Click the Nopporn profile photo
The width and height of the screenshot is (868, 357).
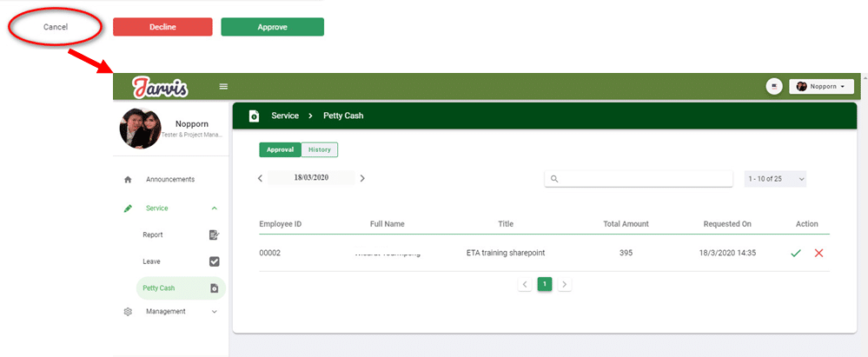pyautogui.click(x=140, y=129)
